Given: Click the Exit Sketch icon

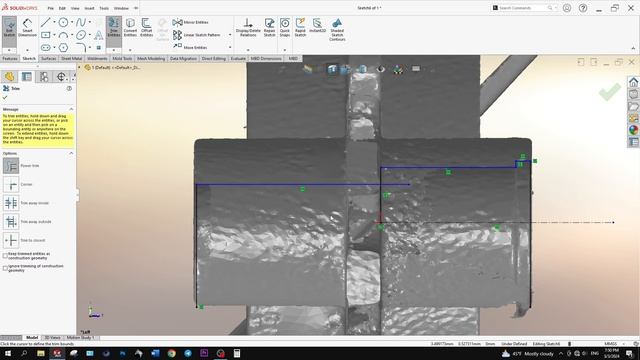Looking at the screenshot, I should [9, 27].
